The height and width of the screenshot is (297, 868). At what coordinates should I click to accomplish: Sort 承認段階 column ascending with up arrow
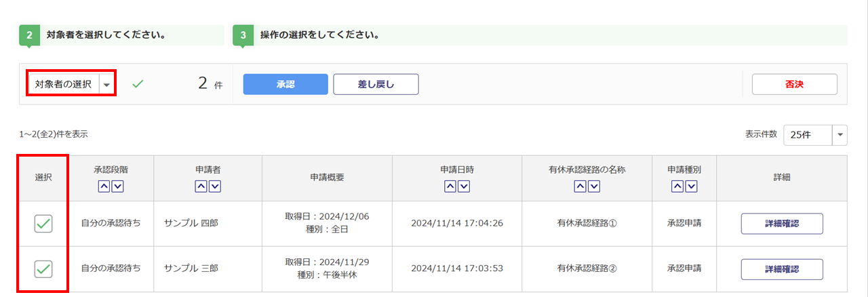(104, 186)
